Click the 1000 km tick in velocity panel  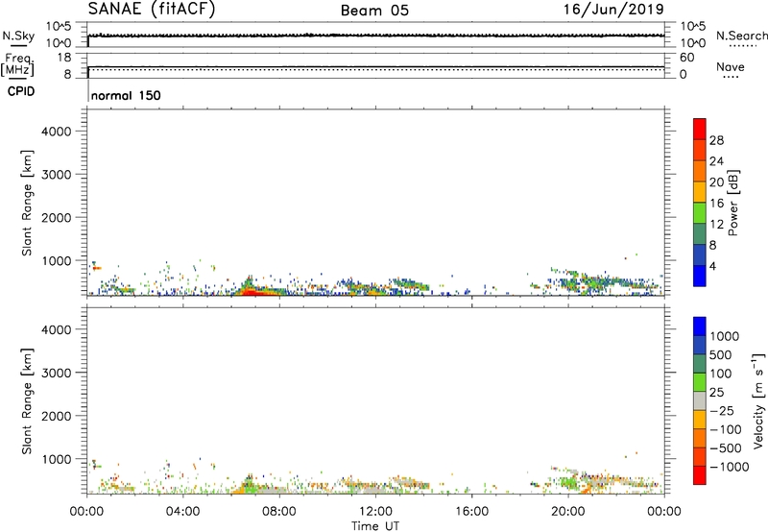[x=57, y=459]
